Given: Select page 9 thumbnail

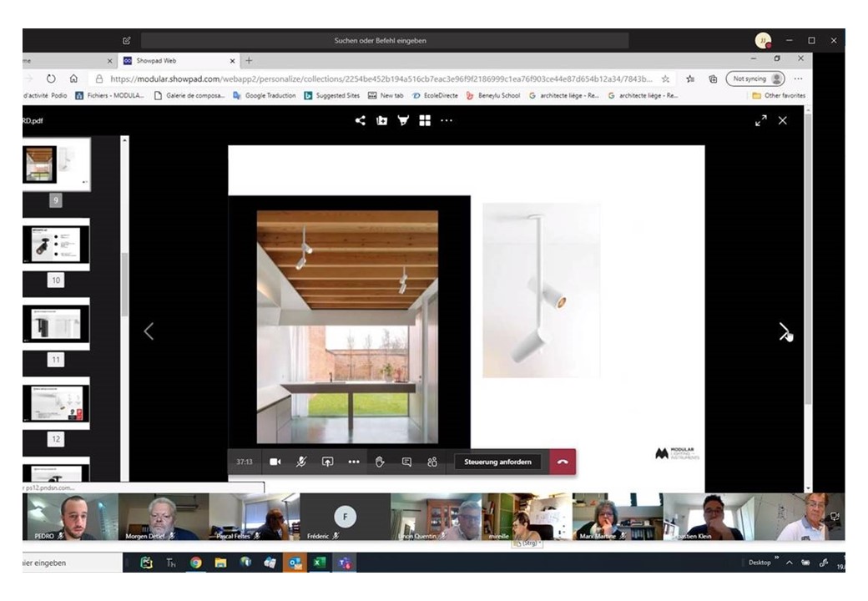Looking at the screenshot, I should [x=56, y=164].
